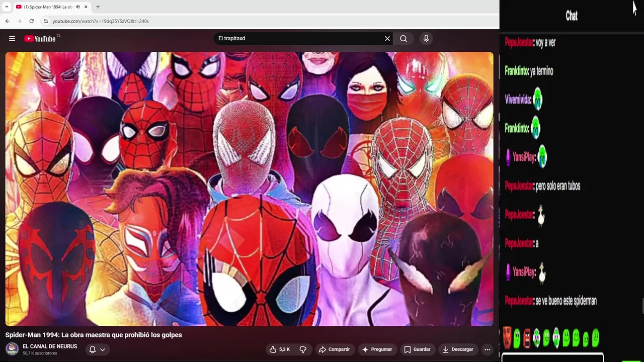Start voice search with the microphone
This screenshot has width=644, height=362.
[426, 39]
